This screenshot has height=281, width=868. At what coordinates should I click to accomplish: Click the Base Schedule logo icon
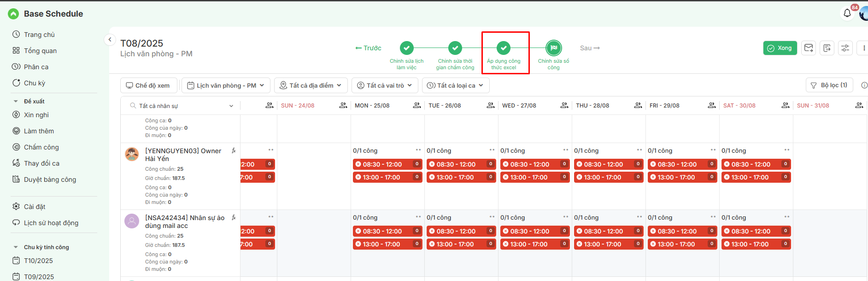tap(13, 14)
